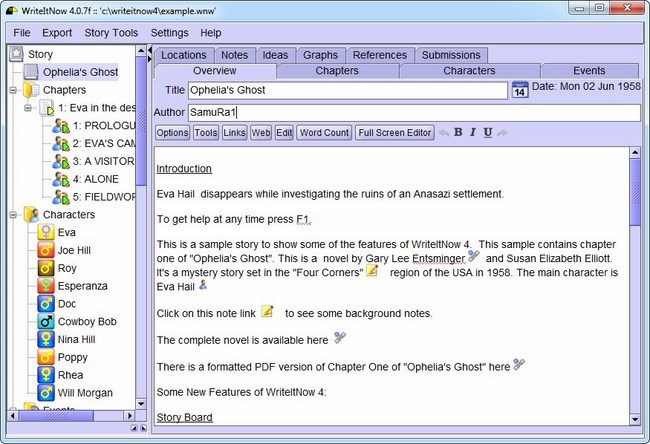This screenshot has height=444, width=650.
Task: Apply bold formatting with B icon
Action: coord(458,132)
